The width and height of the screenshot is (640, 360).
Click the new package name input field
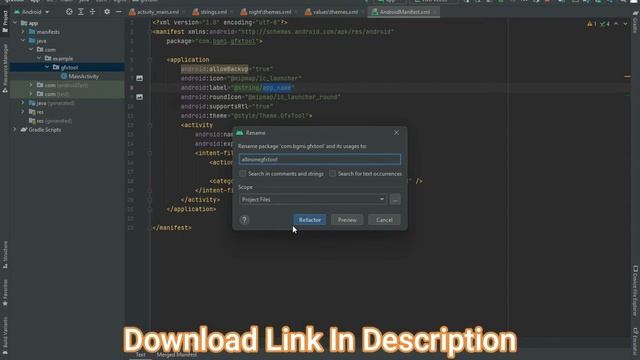click(x=320, y=159)
